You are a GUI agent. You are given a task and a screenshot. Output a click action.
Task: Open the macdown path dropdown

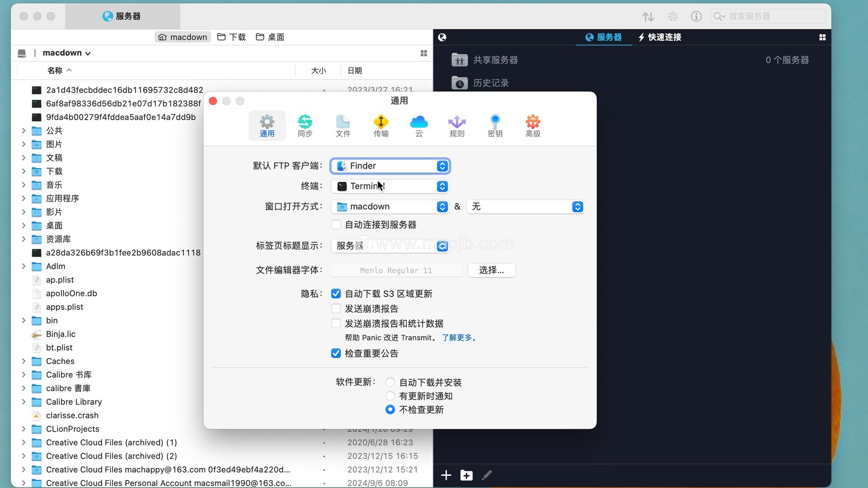pos(66,53)
